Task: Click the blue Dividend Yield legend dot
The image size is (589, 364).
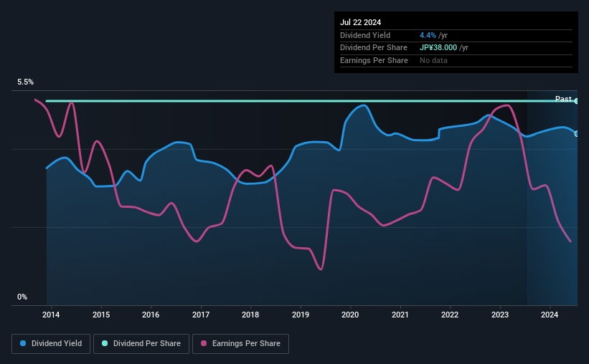Action: [x=23, y=343]
